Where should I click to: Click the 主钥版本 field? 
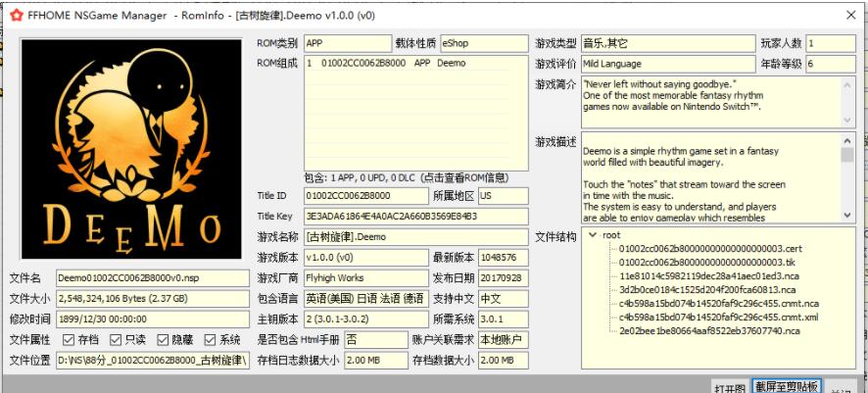click(x=366, y=319)
